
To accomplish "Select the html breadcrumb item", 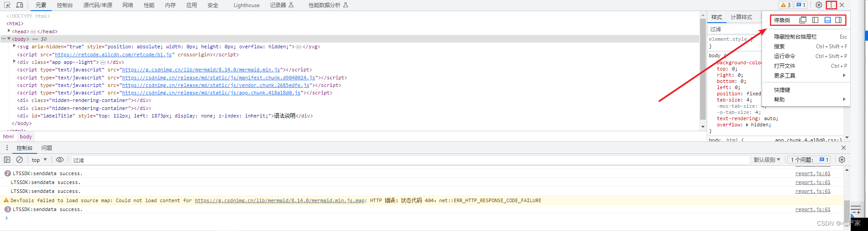I will point(8,137).
